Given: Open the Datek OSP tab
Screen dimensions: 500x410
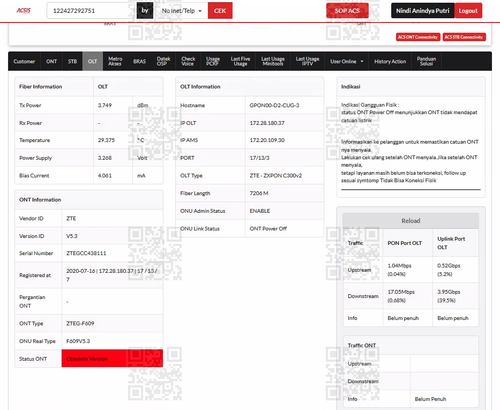Looking at the screenshot, I should click(x=163, y=61).
